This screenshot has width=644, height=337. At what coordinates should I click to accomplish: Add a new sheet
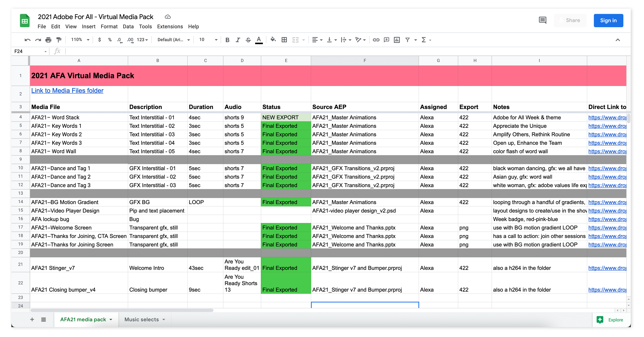(32, 319)
